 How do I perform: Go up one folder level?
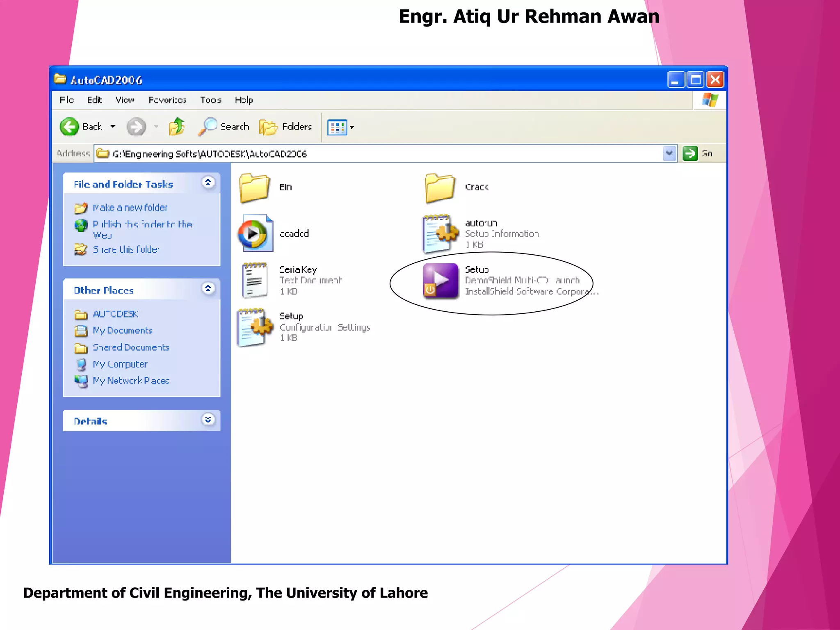coord(177,127)
